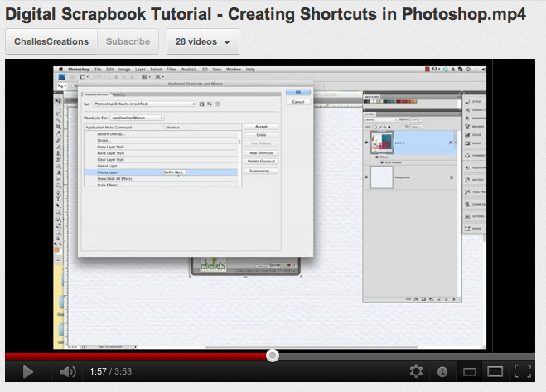546x392 pixels.
Task: Open the Layer menu
Action: tap(140, 70)
